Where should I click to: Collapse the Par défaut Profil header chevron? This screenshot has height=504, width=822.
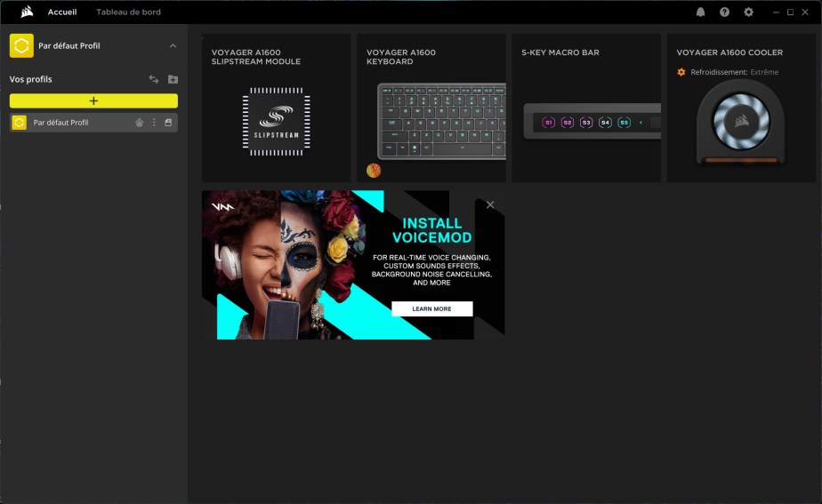(x=173, y=46)
